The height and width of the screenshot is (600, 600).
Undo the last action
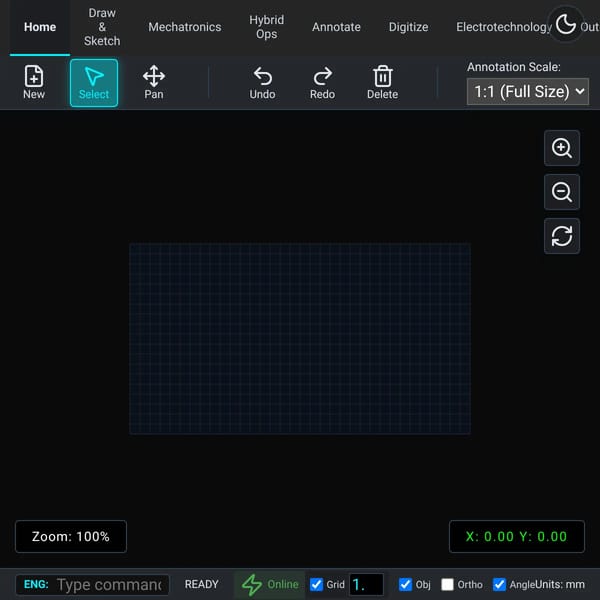click(x=262, y=83)
